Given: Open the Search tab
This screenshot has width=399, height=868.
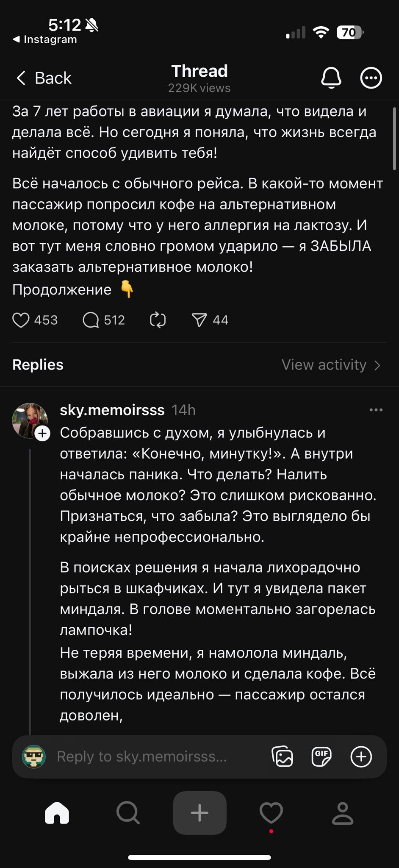Looking at the screenshot, I should tap(128, 813).
